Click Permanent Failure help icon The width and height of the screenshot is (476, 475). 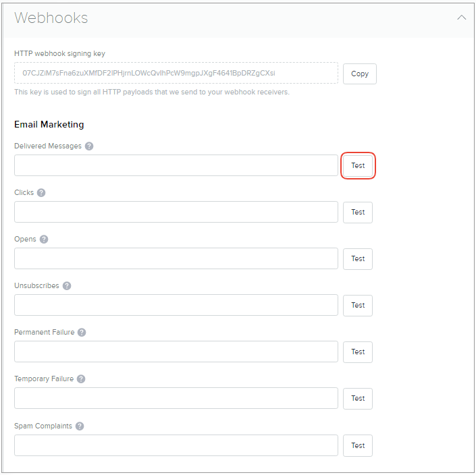(82, 332)
